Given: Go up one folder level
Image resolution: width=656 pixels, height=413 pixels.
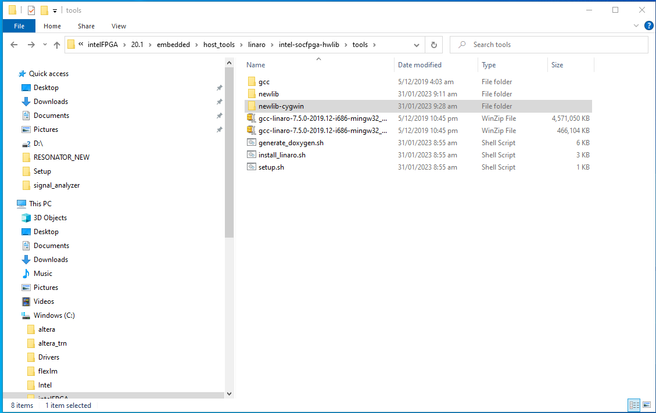Looking at the screenshot, I should click(57, 45).
